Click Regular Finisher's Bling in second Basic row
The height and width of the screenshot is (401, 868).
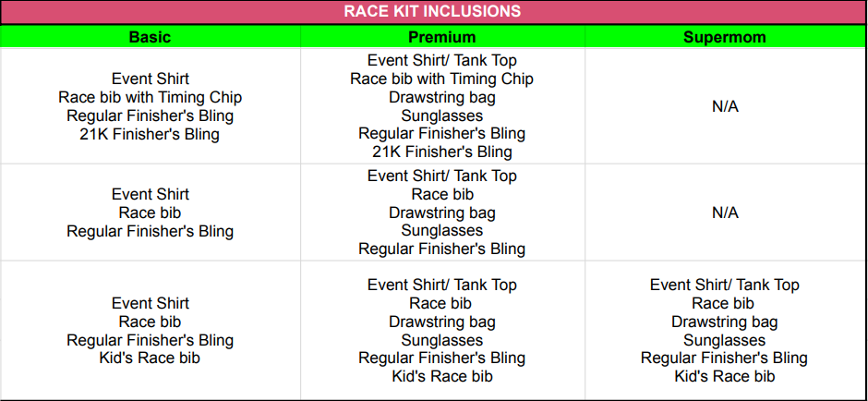(150, 231)
